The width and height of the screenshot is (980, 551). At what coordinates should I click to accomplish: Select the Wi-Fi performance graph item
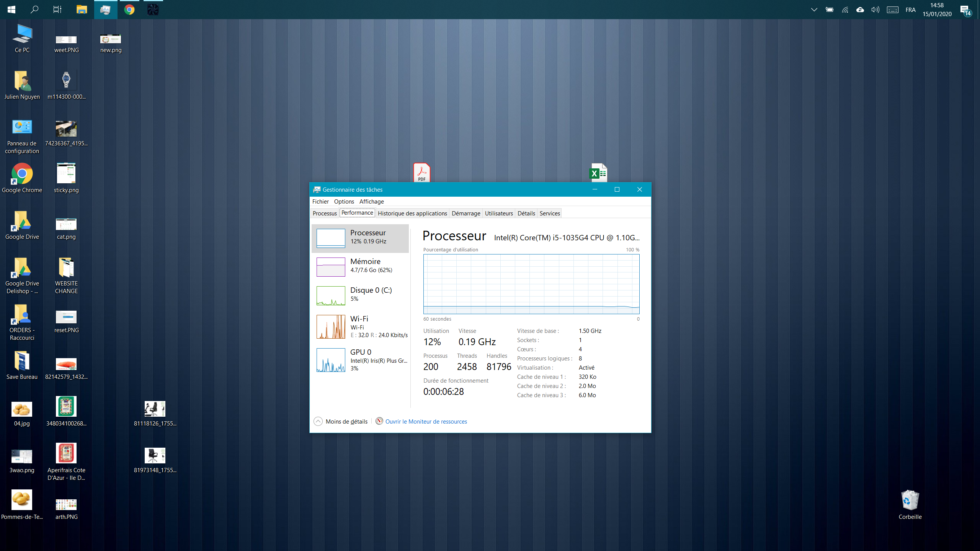360,327
